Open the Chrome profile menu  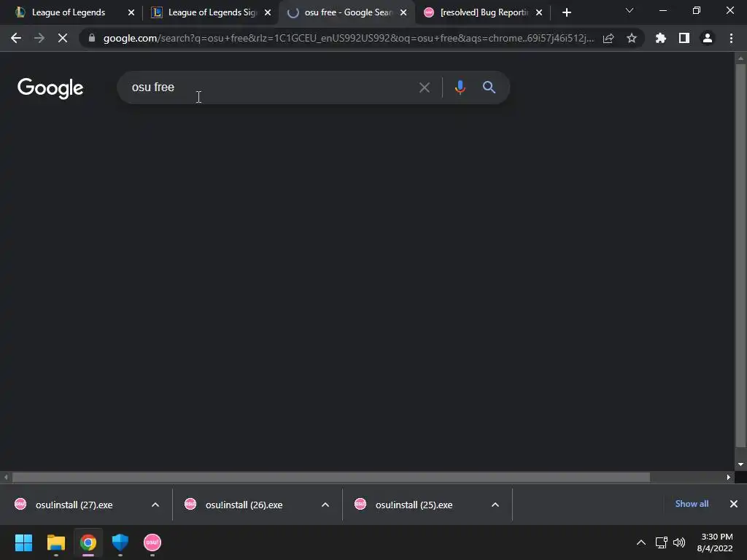pyautogui.click(x=708, y=38)
